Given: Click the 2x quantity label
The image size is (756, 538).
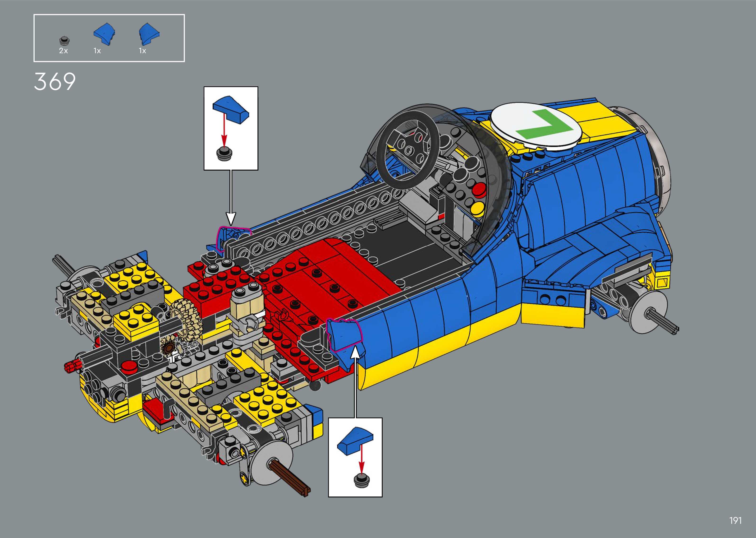Looking at the screenshot, I should click(63, 51).
